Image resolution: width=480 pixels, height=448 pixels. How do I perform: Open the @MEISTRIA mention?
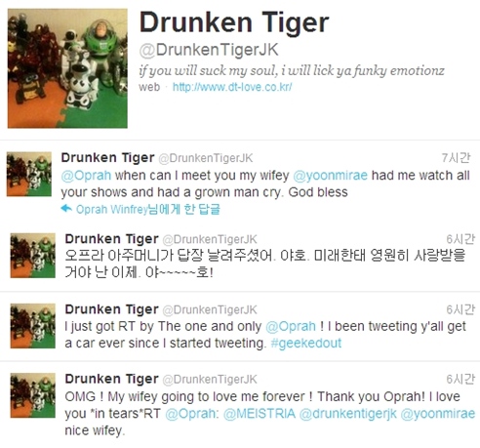260,414
